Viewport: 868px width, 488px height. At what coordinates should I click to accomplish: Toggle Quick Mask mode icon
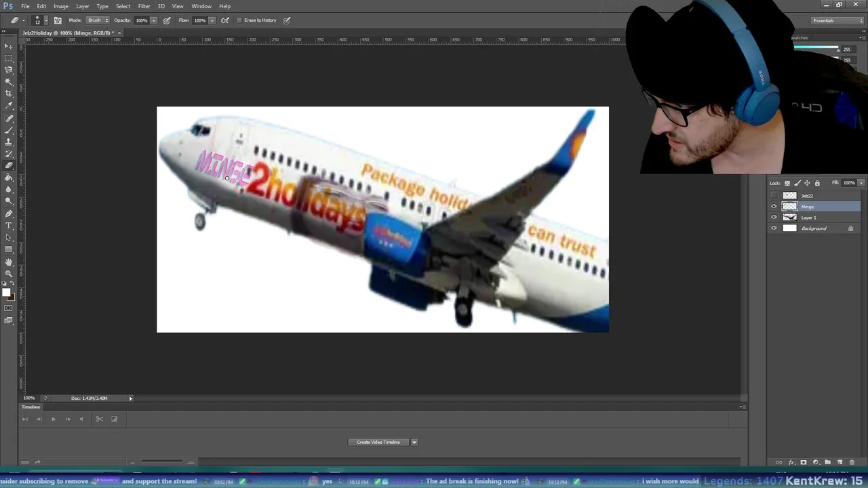coord(9,308)
